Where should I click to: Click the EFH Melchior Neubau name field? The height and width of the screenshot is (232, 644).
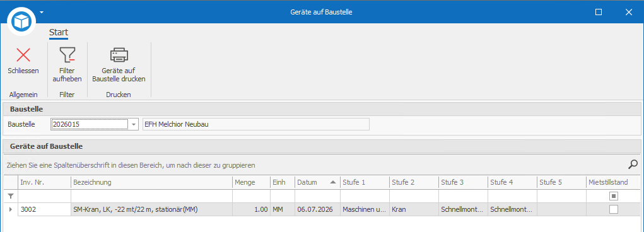[255, 124]
